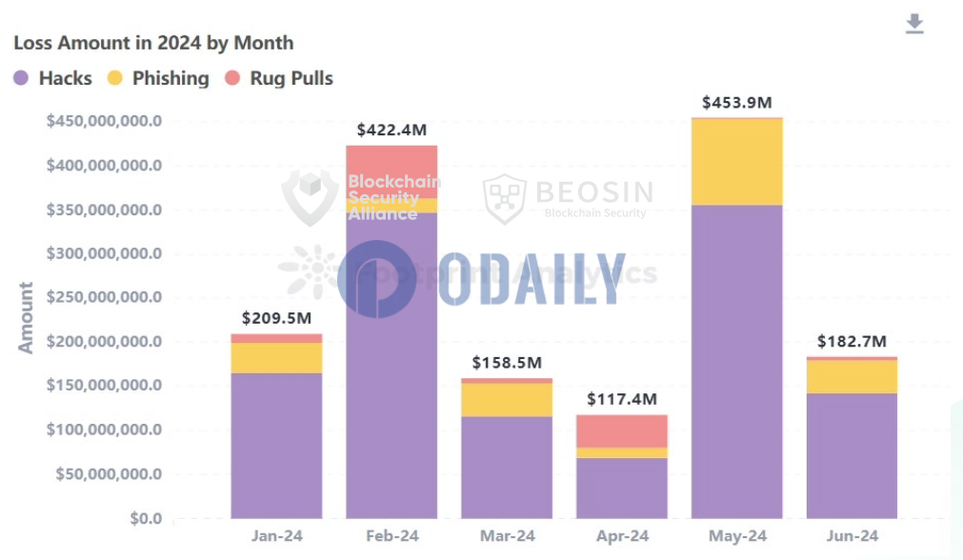963x560 pixels.
Task: Click the $453.9M total label
Action: pos(737,103)
